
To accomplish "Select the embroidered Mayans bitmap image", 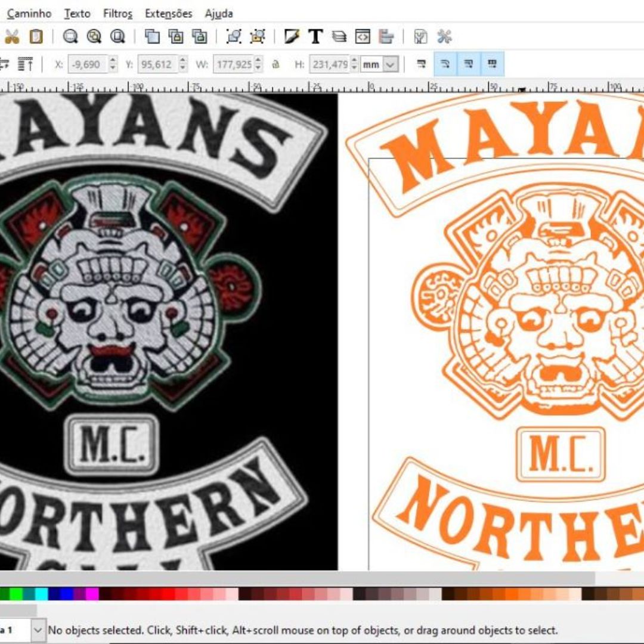I will coord(168,332).
